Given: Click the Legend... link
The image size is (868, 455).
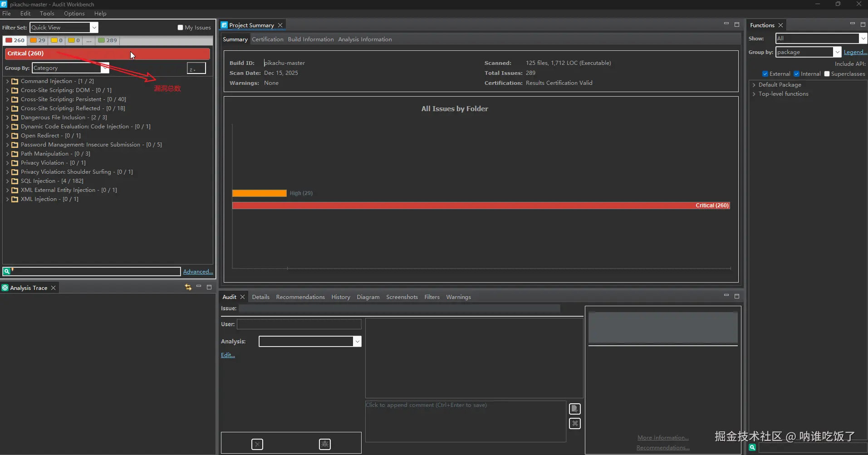Looking at the screenshot, I should [855, 52].
